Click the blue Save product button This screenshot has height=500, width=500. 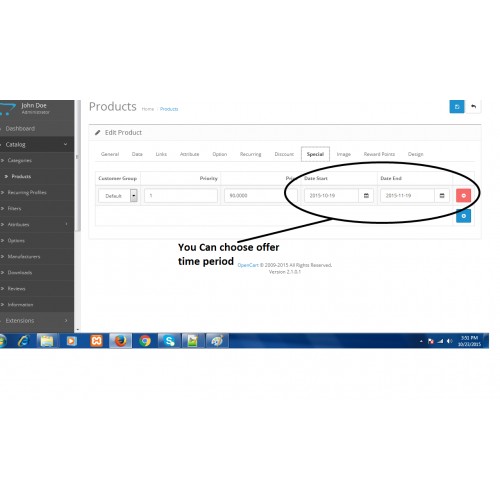[x=457, y=107]
